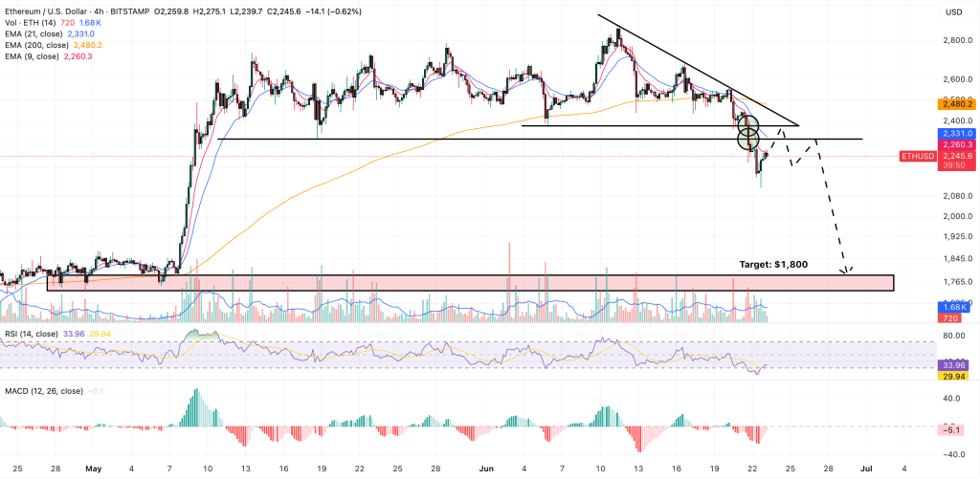The image size is (980, 479).
Task: Click the 2,000.0 price axis label
Action: [956, 216]
